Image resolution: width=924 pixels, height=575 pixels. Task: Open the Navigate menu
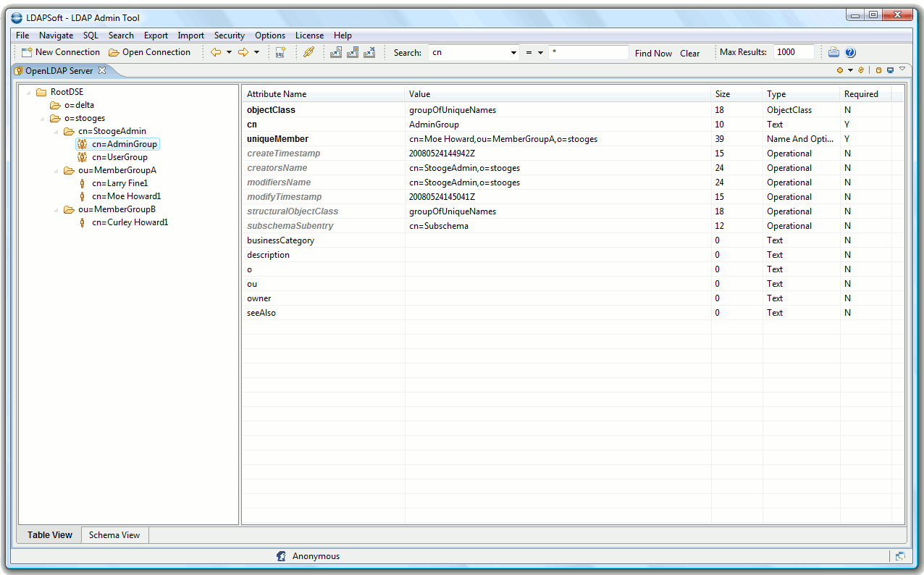click(x=56, y=35)
